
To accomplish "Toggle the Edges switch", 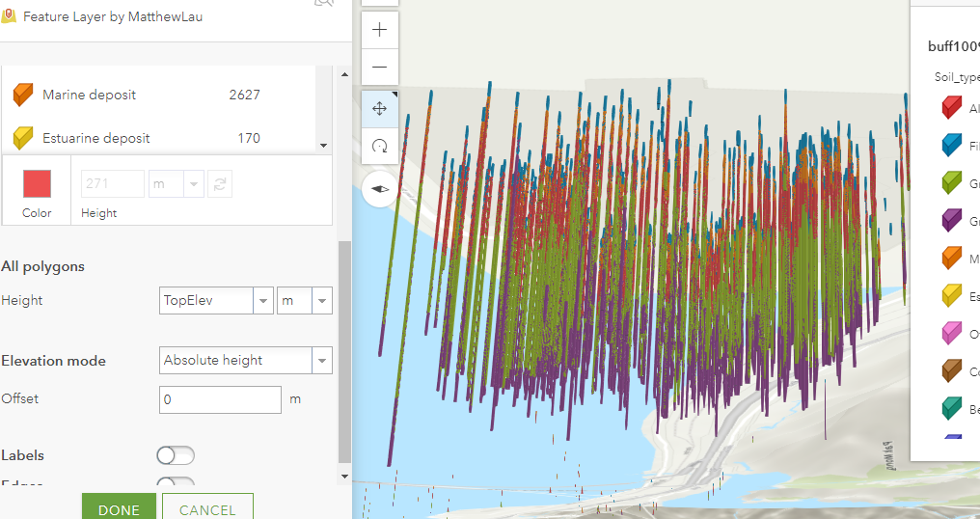I will click(x=176, y=481).
